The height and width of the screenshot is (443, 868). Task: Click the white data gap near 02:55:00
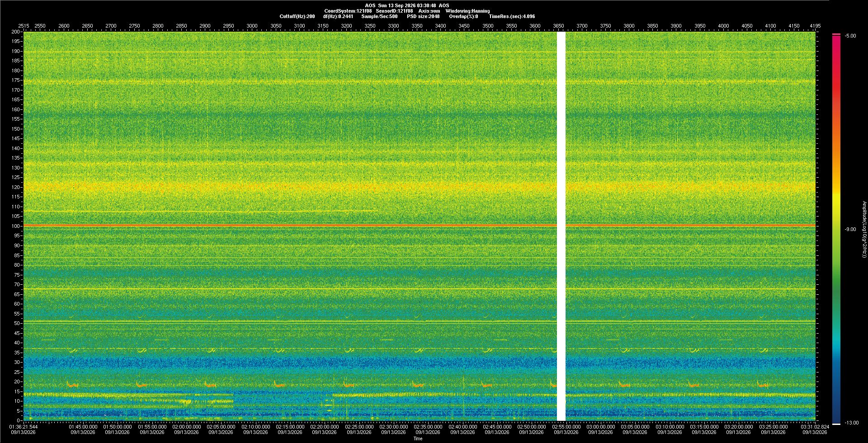click(x=561, y=226)
